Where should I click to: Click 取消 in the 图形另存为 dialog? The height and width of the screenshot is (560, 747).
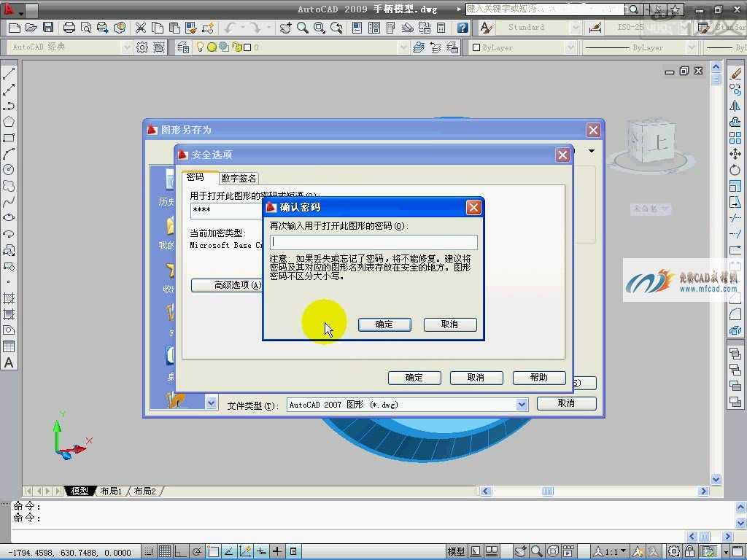(566, 403)
